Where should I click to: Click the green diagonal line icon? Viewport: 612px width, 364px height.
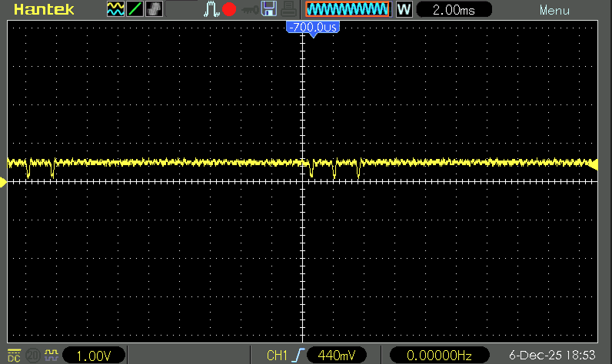[x=135, y=10]
